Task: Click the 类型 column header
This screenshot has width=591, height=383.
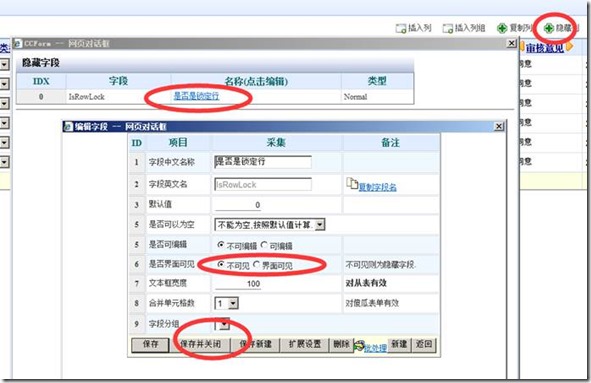Action: click(377, 81)
